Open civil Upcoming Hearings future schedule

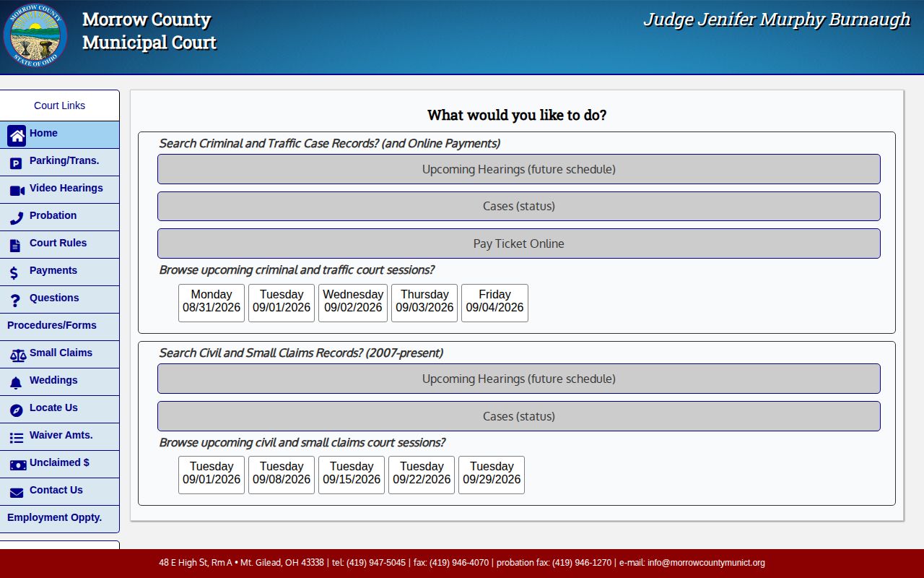pyautogui.click(x=519, y=379)
